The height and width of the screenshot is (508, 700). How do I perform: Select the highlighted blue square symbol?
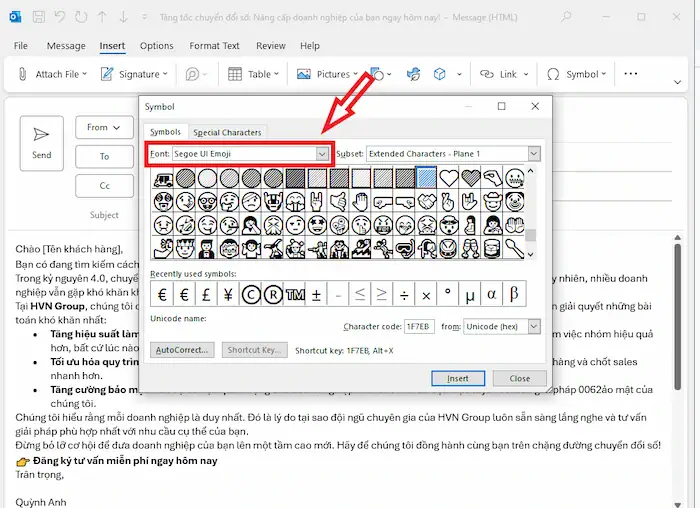[427, 177]
